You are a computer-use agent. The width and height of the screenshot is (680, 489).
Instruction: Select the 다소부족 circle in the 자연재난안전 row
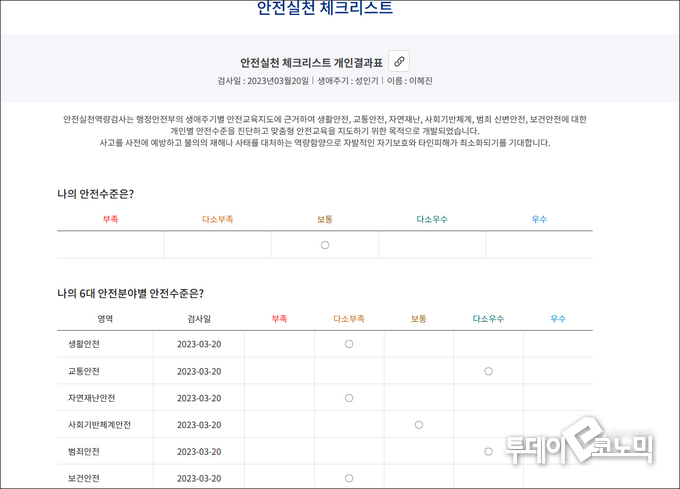tap(349, 398)
